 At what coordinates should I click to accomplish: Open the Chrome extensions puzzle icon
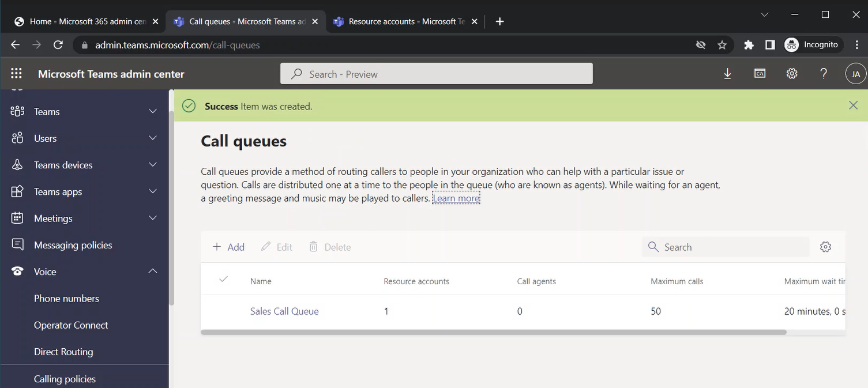coord(749,45)
